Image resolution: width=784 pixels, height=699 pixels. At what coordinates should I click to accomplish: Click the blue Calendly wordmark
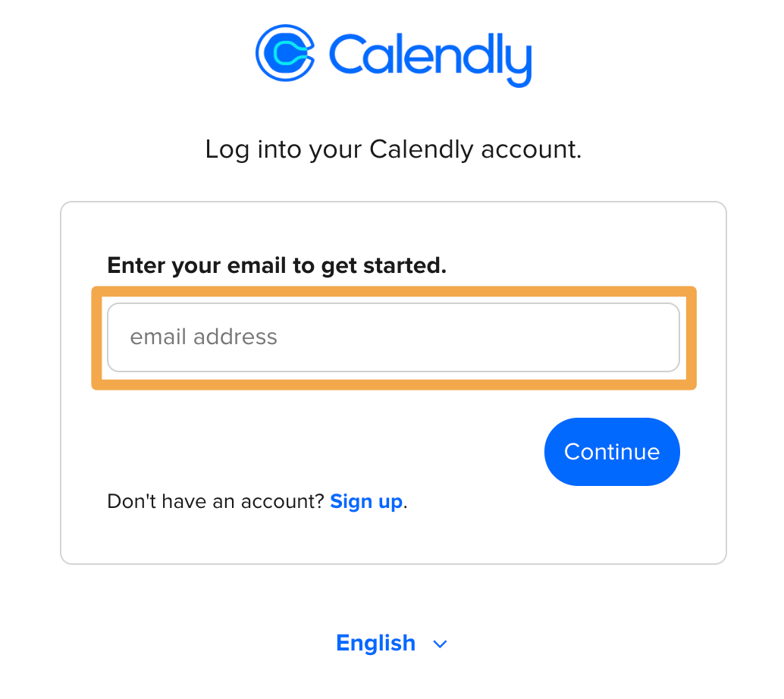429,55
